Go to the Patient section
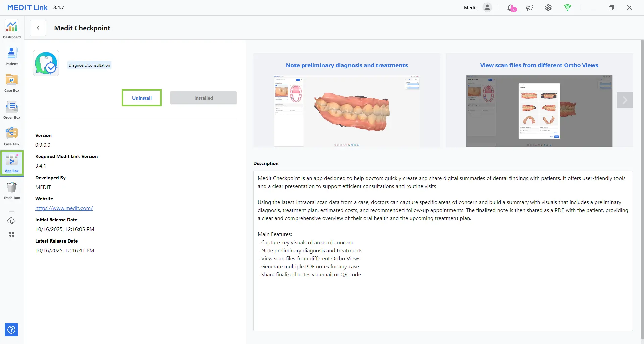This screenshot has height=344, width=644. [12, 56]
